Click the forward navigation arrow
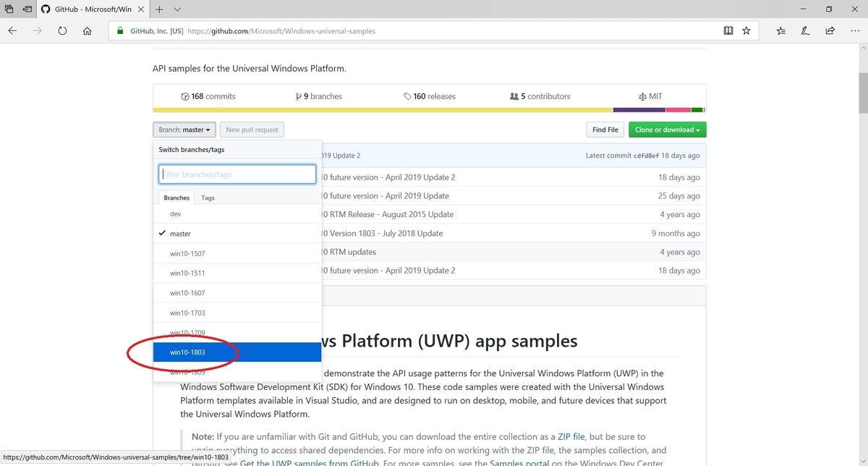Viewport: 868px width, 466px height. [38, 31]
